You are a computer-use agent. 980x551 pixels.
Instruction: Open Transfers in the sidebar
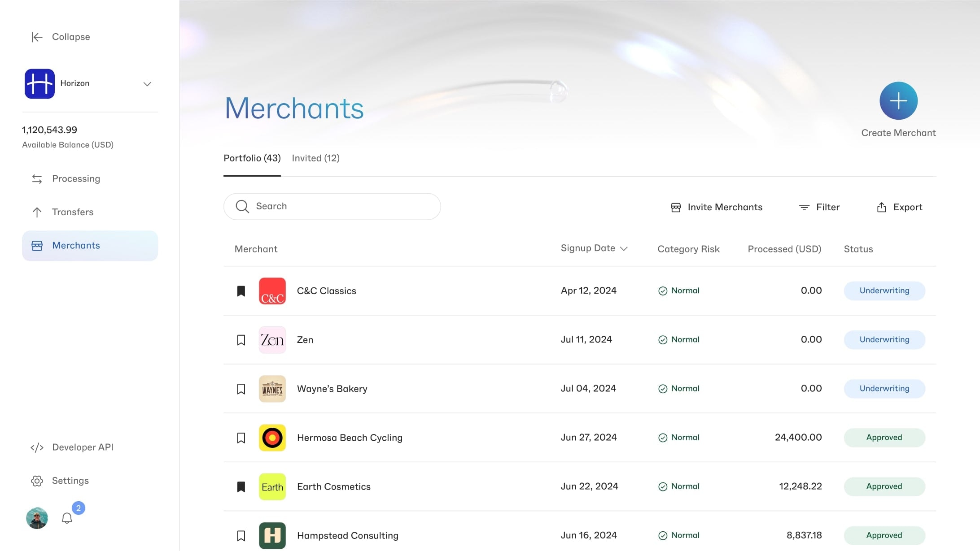pos(90,212)
